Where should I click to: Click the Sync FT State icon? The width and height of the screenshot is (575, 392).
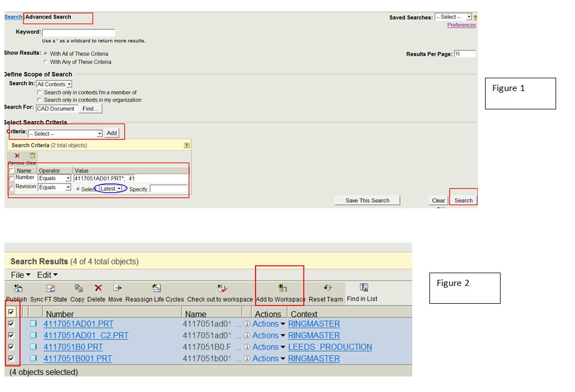pyautogui.click(x=51, y=288)
